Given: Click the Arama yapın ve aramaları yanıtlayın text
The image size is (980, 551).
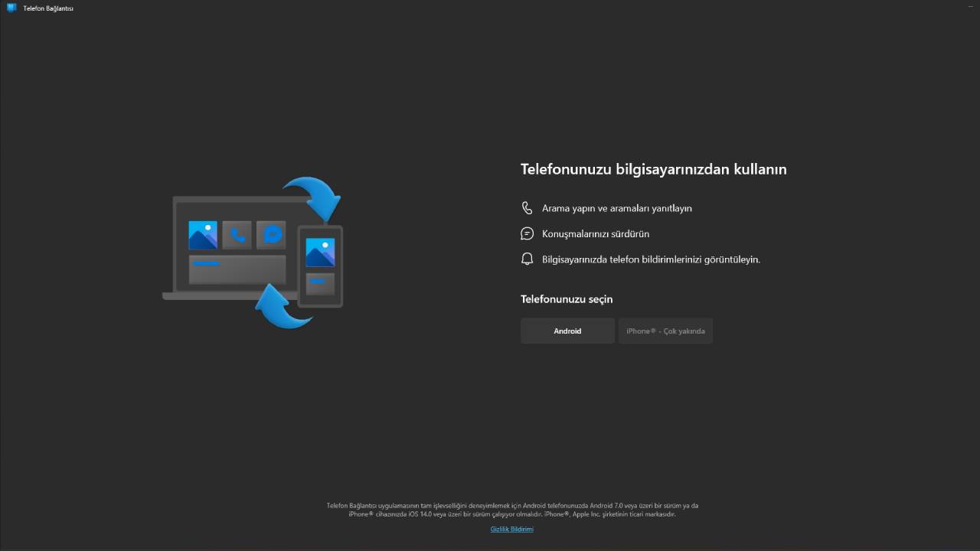Looking at the screenshot, I should pos(616,207).
